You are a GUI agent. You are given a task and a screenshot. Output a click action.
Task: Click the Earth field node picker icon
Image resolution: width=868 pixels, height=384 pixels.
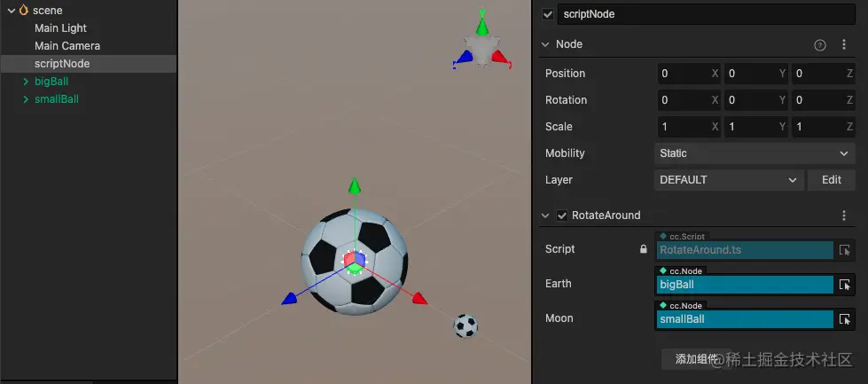point(845,285)
